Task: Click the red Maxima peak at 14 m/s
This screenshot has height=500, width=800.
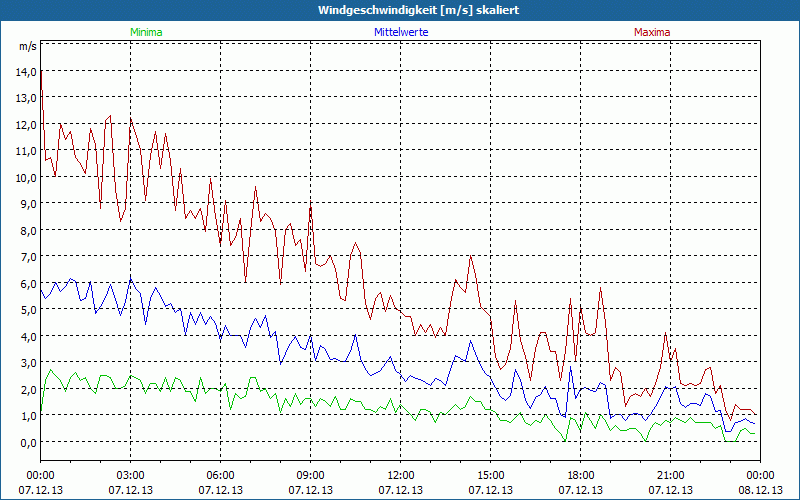Action: (41, 71)
